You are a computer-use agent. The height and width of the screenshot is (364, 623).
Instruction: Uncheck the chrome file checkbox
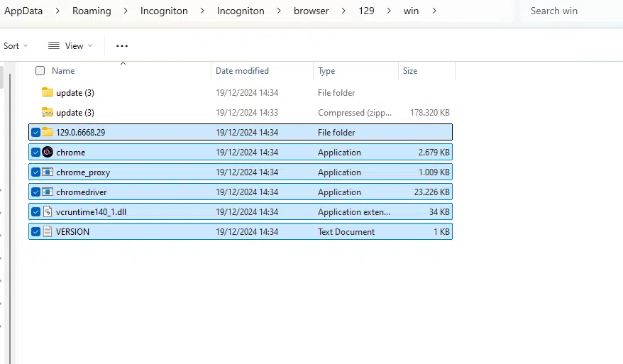point(35,152)
